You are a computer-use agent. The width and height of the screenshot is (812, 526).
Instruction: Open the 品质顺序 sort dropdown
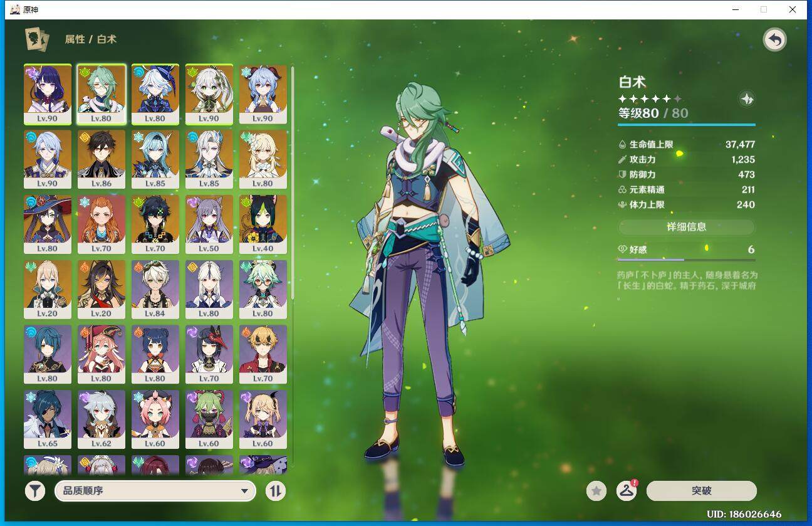[x=155, y=491]
